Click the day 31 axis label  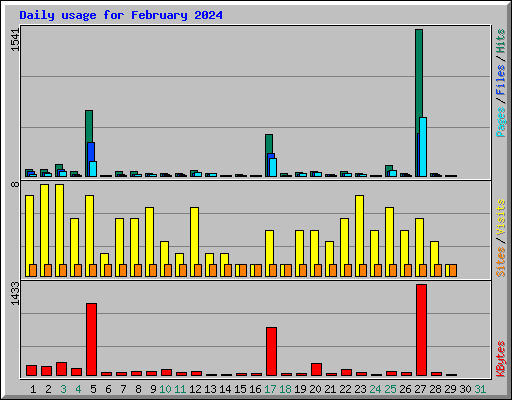coord(480,389)
